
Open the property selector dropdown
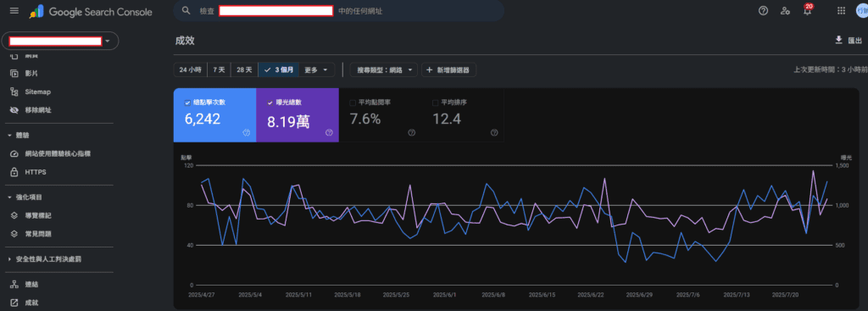(x=60, y=41)
